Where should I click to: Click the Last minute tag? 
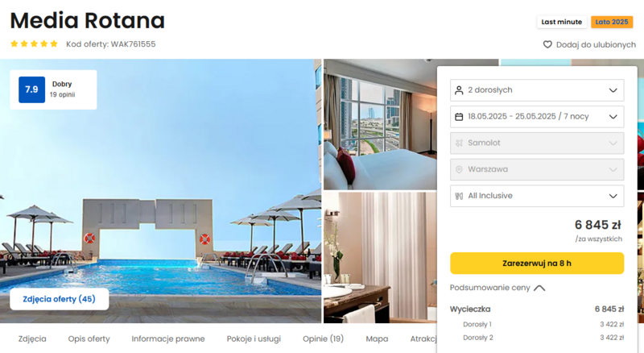click(561, 22)
